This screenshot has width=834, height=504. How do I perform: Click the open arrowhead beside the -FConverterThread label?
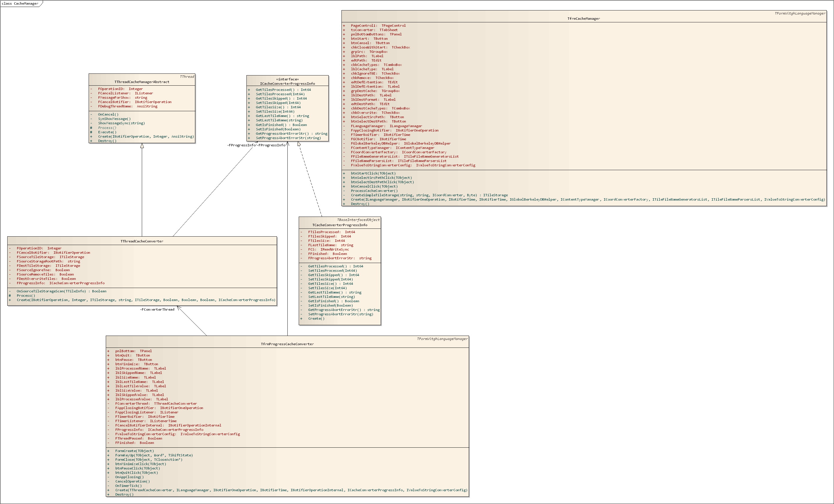click(179, 308)
